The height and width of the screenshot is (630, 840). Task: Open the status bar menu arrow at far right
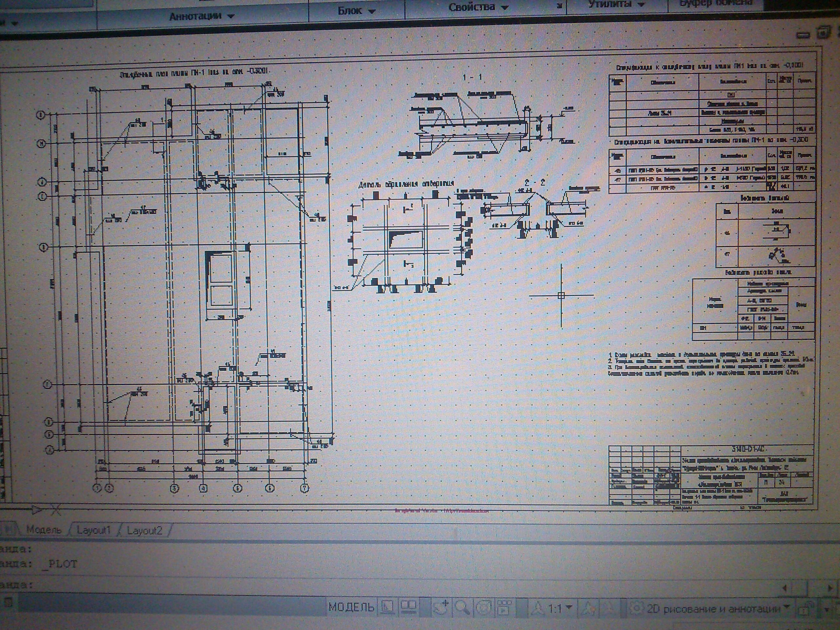(827, 611)
